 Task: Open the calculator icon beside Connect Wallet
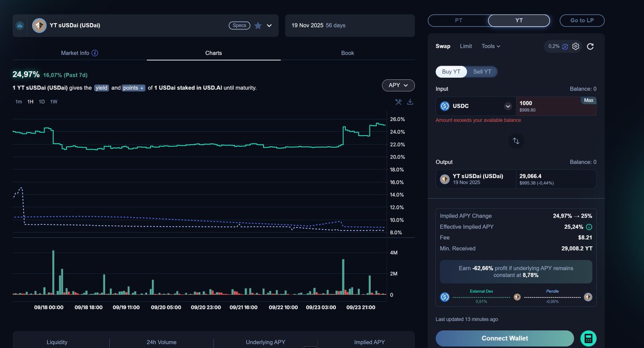pos(588,338)
